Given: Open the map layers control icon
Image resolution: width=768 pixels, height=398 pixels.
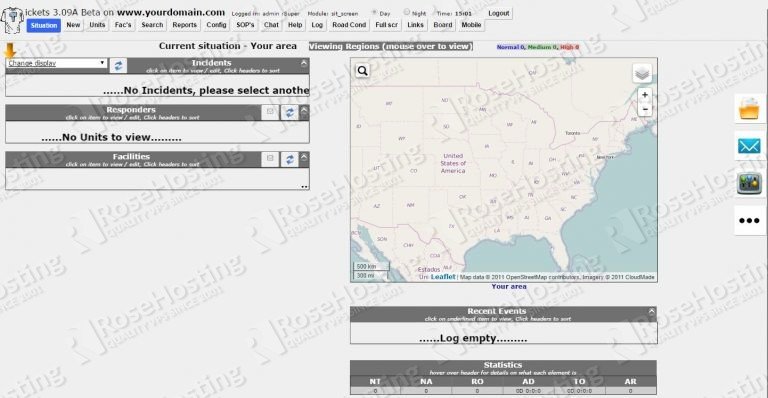Looking at the screenshot, I should pos(642,74).
